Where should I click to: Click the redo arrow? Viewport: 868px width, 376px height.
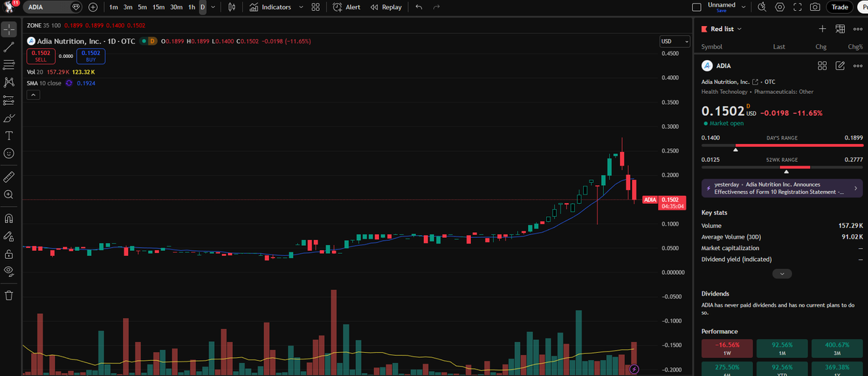pos(435,7)
